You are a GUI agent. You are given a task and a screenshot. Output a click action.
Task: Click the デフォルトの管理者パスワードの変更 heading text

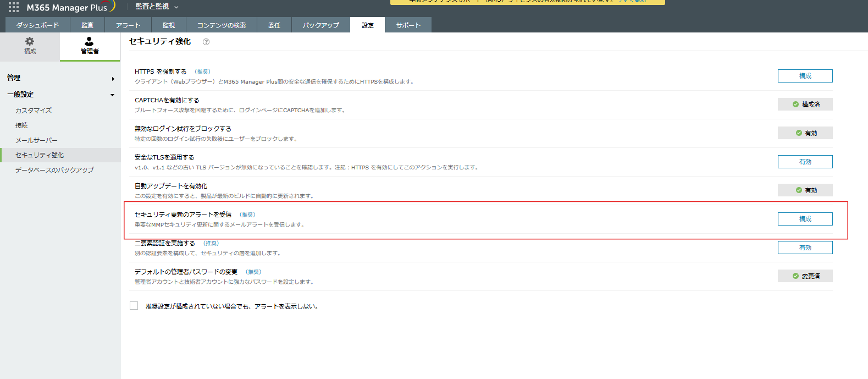click(186, 272)
